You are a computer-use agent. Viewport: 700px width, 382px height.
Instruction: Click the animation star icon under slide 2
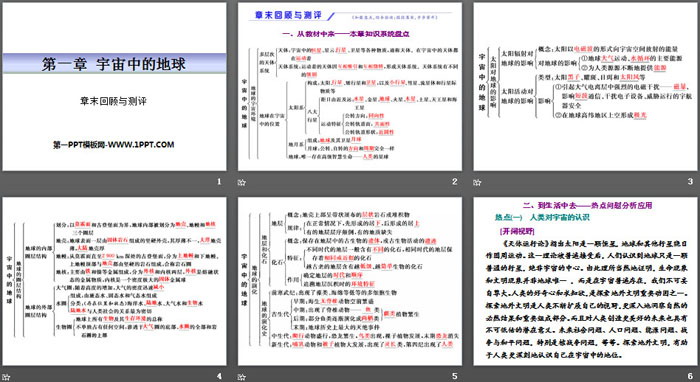[242, 182]
